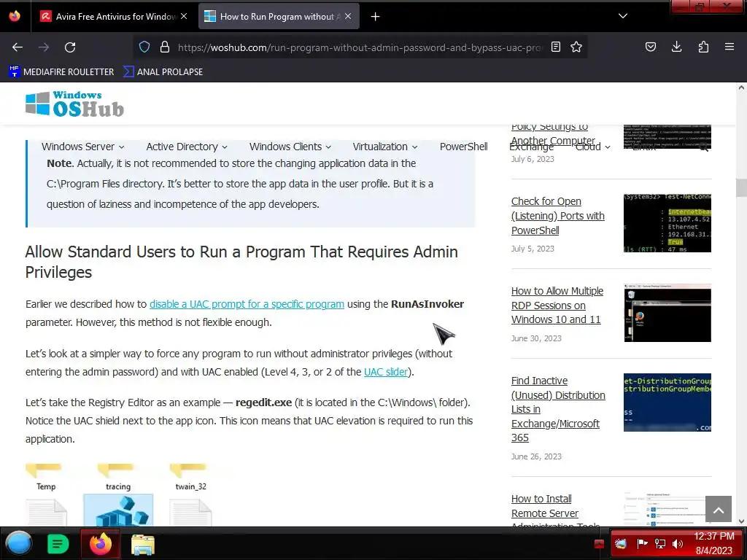This screenshot has width=747, height=560.
Task: Expand the Windows Server menu
Action: point(83,147)
